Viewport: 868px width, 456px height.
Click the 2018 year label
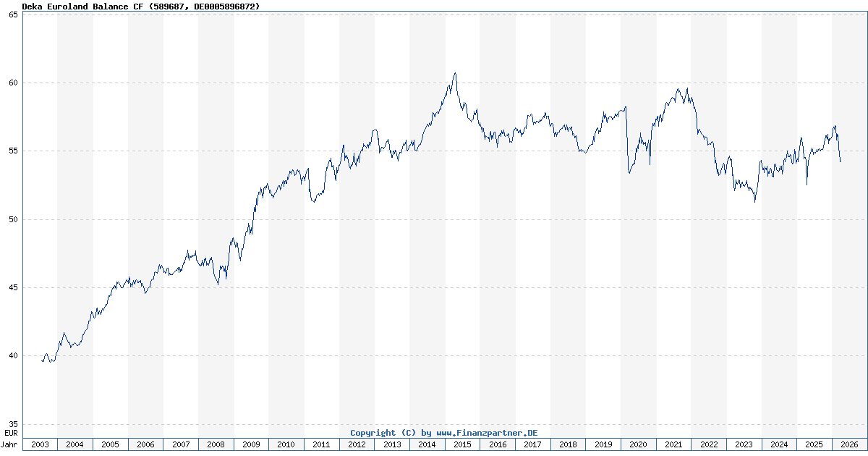(x=567, y=444)
